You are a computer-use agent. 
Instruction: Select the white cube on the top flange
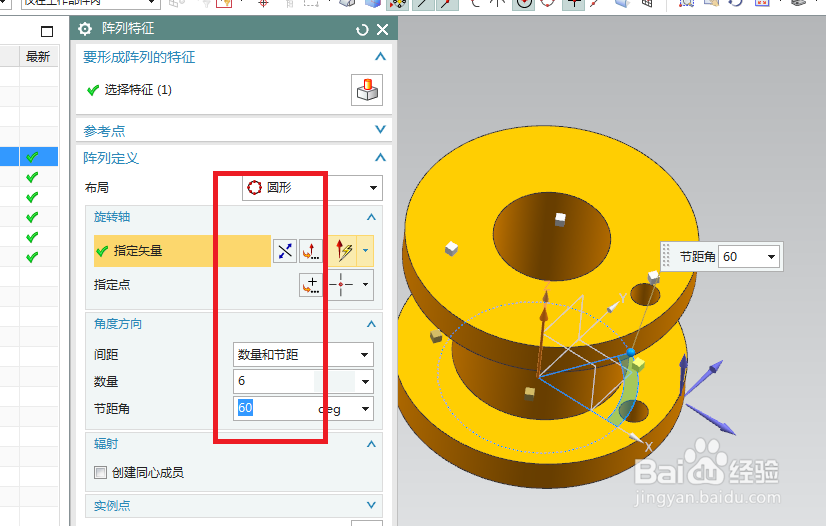(451, 248)
